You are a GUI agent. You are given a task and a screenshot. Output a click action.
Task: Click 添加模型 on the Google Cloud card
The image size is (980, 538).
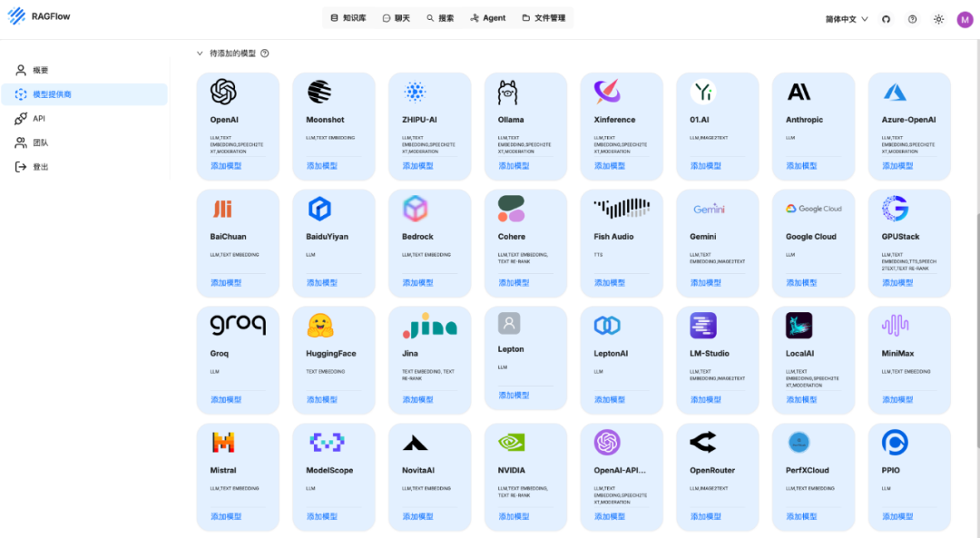pos(802,282)
